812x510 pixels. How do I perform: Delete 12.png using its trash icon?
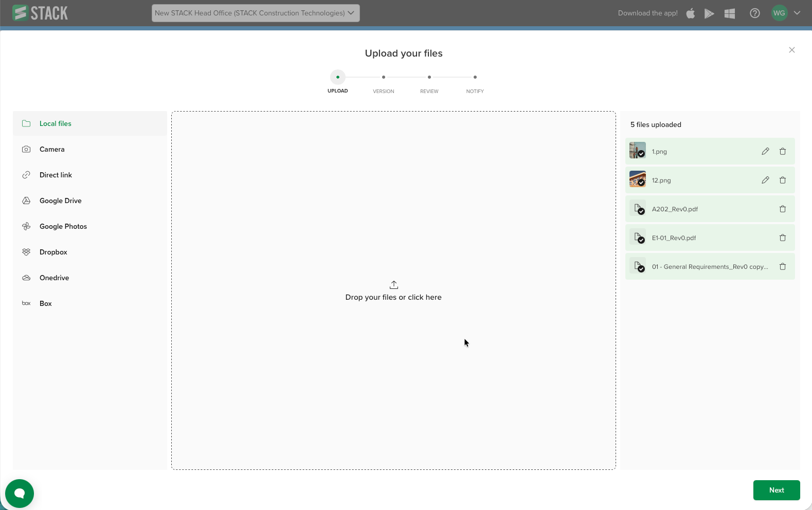coord(782,180)
